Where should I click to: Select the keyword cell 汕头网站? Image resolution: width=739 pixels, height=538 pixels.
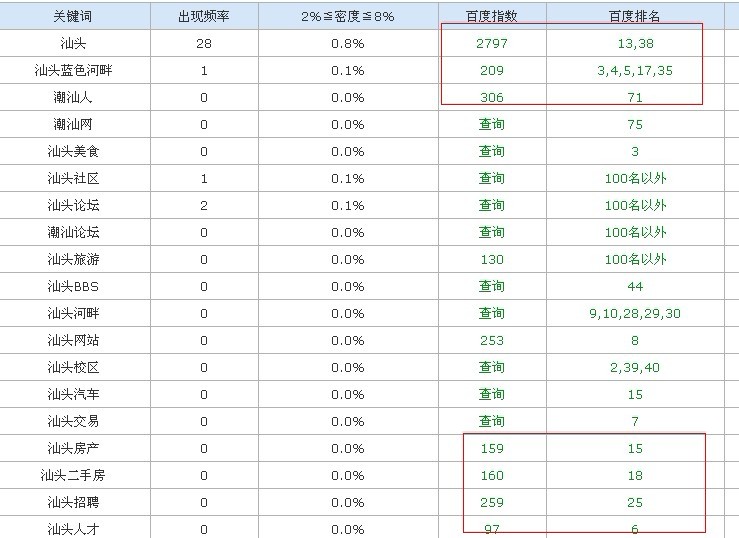(x=74, y=341)
